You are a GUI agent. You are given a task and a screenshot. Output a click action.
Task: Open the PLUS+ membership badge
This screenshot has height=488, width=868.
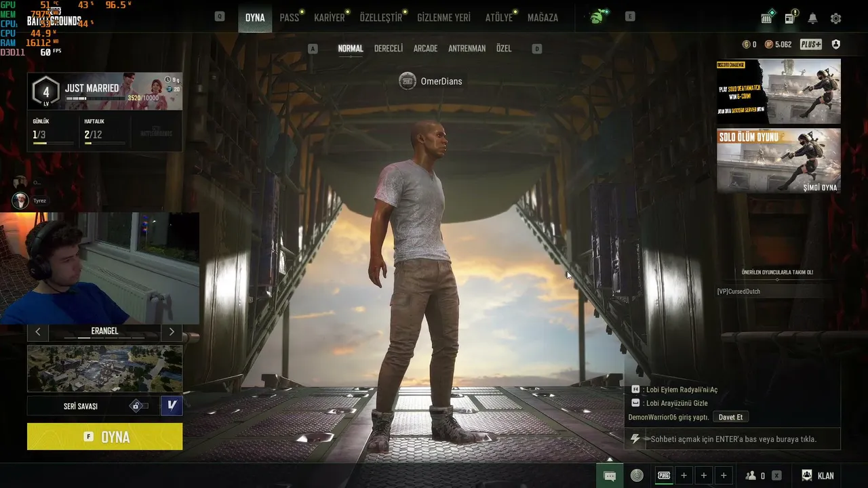[x=811, y=45]
